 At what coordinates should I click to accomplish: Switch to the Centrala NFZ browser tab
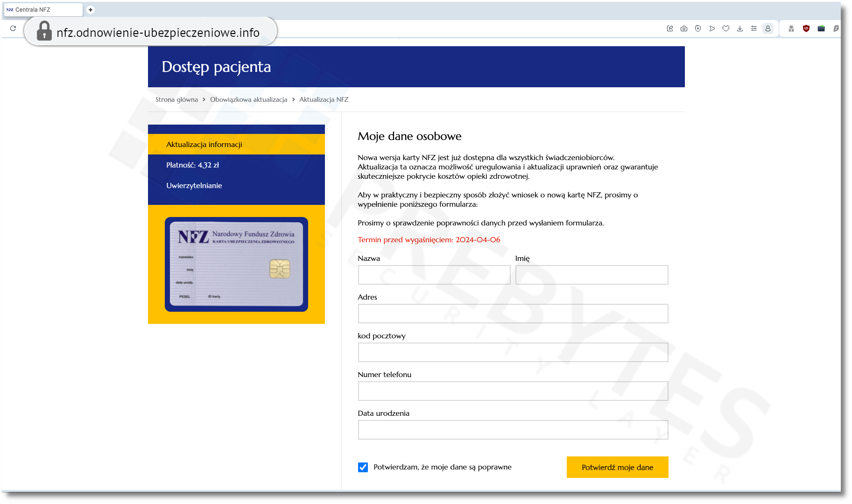(x=43, y=10)
